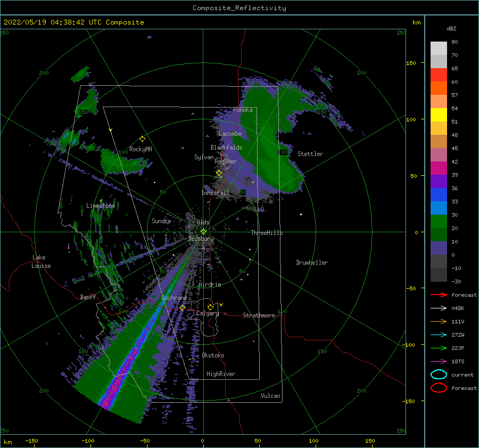Click the Innisfail city label
The width and height of the screenshot is (479, 448).
(x=215, y=193)
